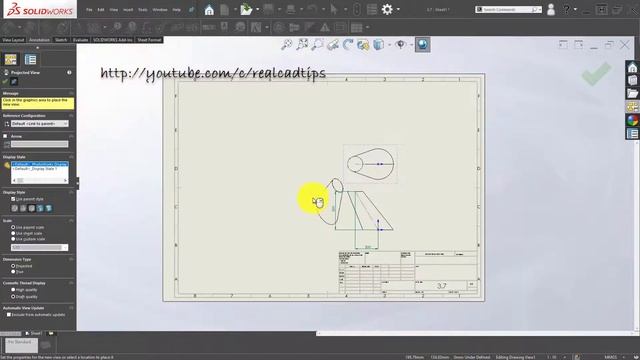Open Custom Properties in task pane
Screen dimensions: 640x360
[632, 133]
